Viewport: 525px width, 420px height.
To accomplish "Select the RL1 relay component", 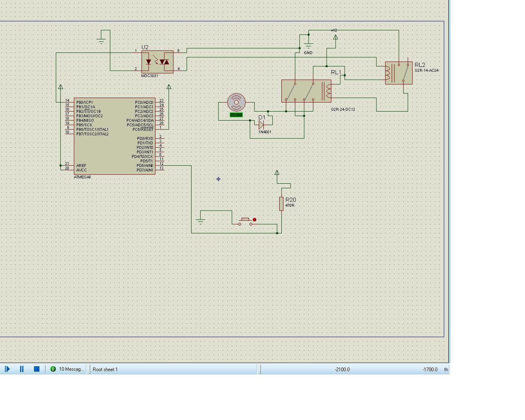I will point(306,91).
